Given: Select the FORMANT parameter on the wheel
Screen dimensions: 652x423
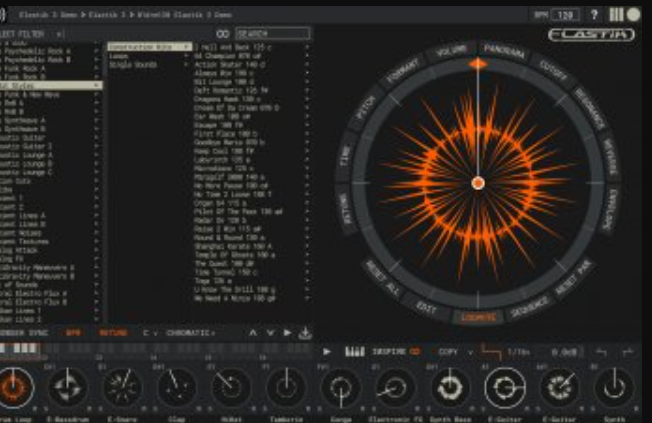Looking at the screenshot, I should [403, 71].
